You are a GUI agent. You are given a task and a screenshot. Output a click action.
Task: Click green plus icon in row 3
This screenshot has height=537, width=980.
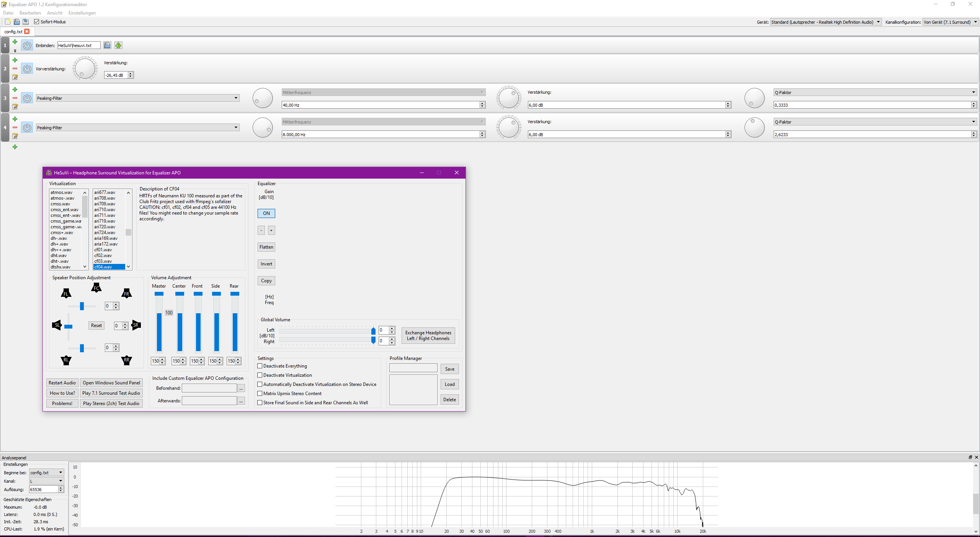click(x=15, y=89)
